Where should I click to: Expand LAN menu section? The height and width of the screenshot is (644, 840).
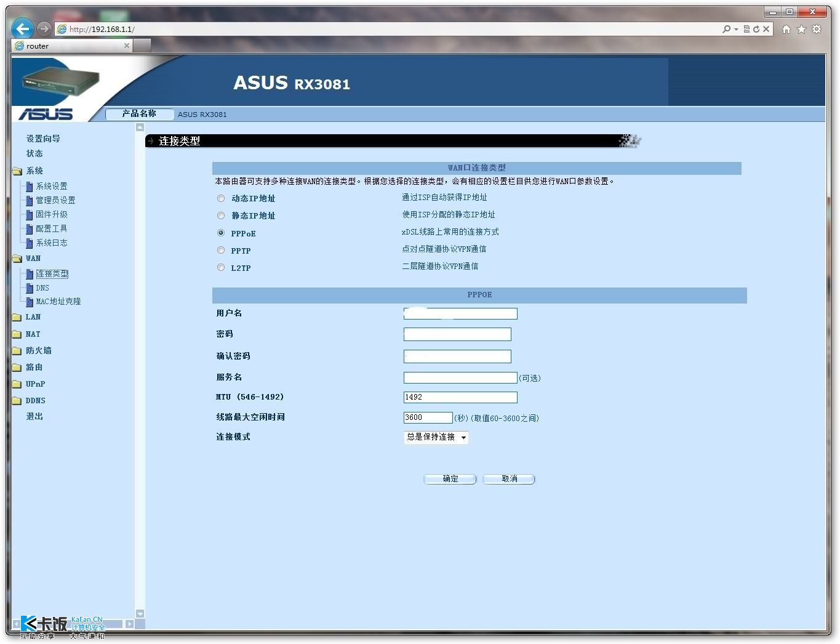[x=33, y=317]
